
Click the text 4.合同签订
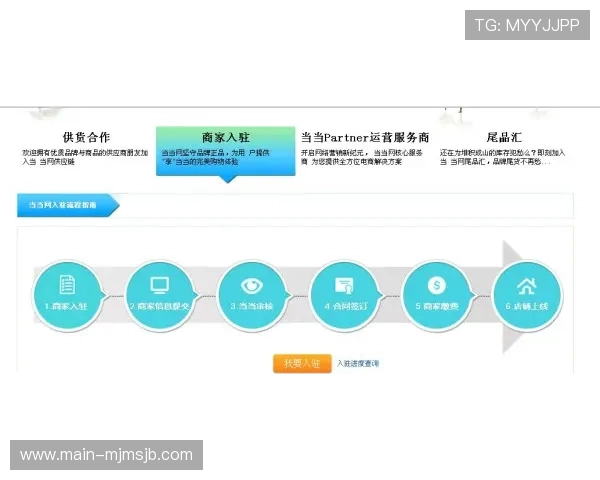tap(346, 307)
